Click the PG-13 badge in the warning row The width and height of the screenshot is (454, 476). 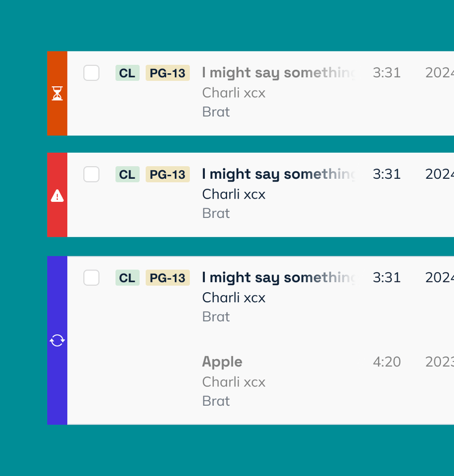pyautogui.click(x=167, y=174)
